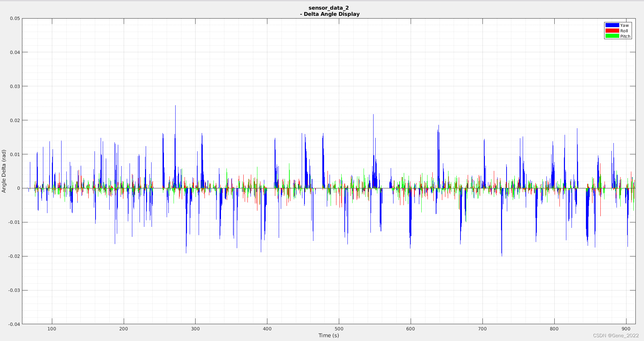Click the x-axis tick label 500

(x=339, y=329)
